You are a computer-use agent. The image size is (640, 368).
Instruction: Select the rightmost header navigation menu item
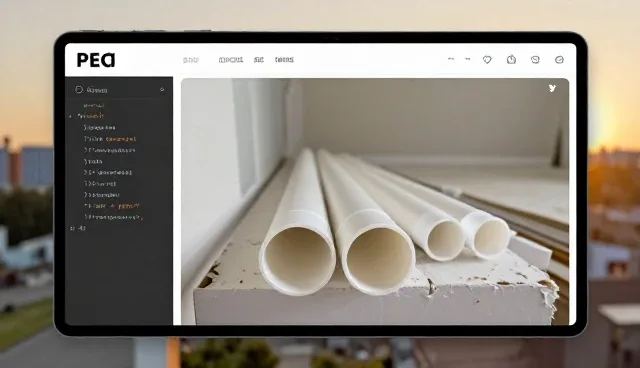pyautogui.click(x=284, y=60)
